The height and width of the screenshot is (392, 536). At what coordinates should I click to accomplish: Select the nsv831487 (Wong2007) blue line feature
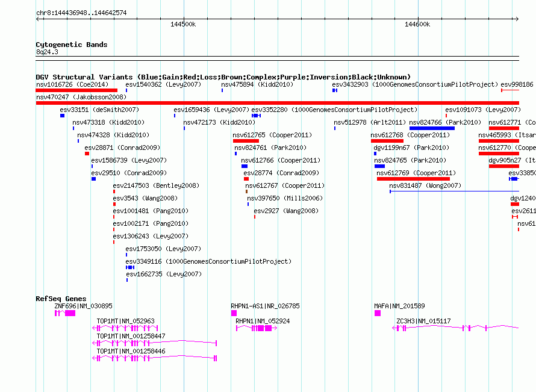click(454, 191)
